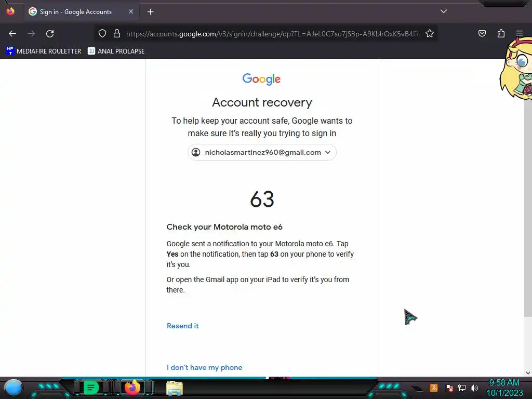Image resolution: width=532 pixels, height=399 pixels.
Task: Click the Check your Motorola moto e6 heading
Action: point(224,227)
